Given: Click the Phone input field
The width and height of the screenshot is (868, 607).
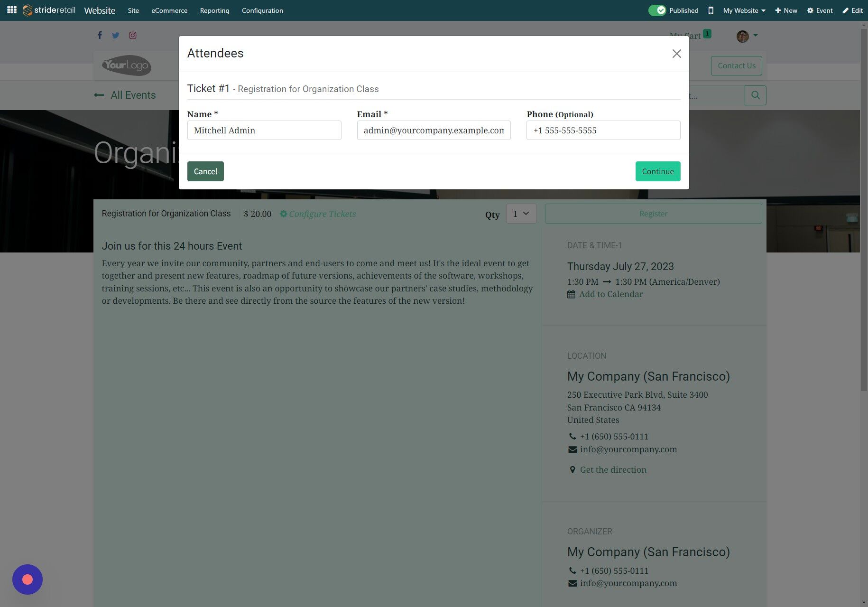Looking at the screenshot, I should 603,130.
